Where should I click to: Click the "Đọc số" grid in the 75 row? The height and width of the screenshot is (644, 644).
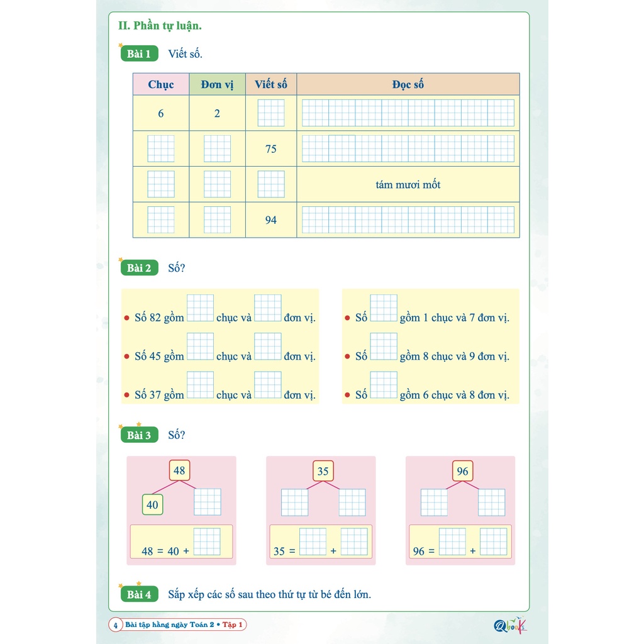(x=408, y=149)
